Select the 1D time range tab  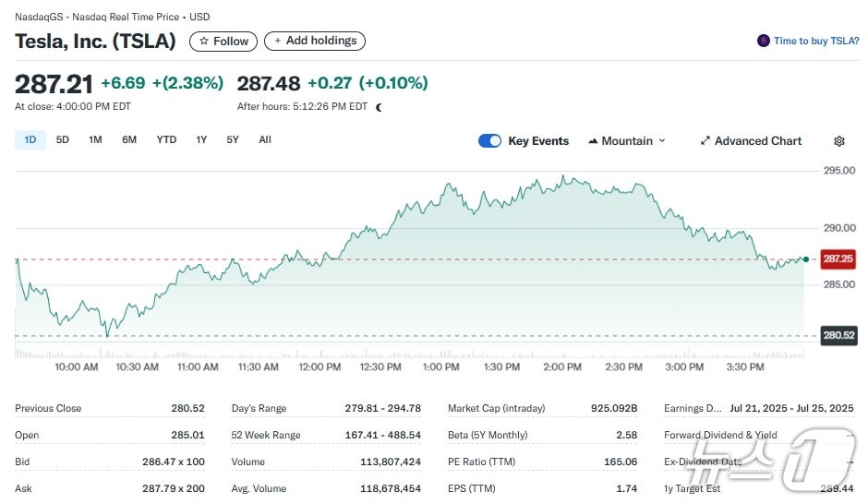tap(30, 140)
